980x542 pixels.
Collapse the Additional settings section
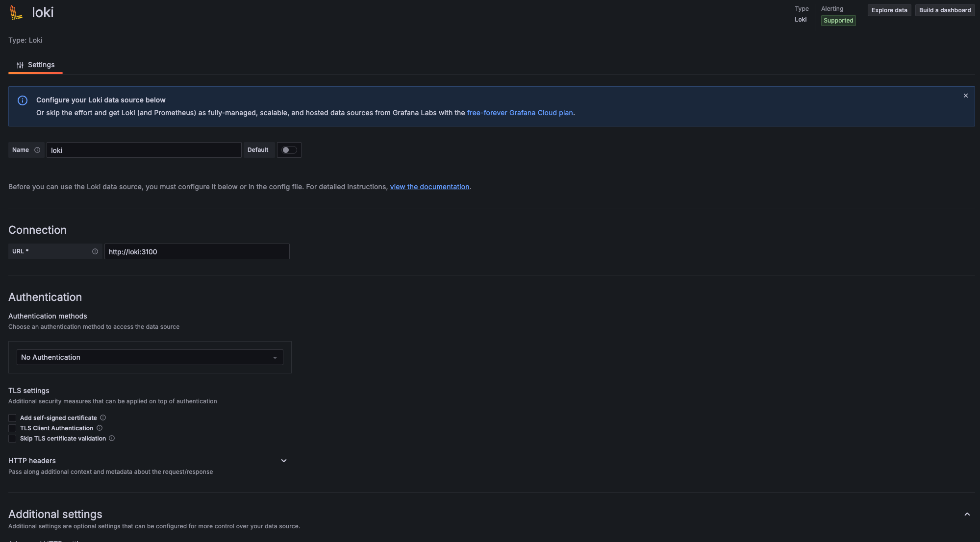pyautogui.click(x=967, y=514)
